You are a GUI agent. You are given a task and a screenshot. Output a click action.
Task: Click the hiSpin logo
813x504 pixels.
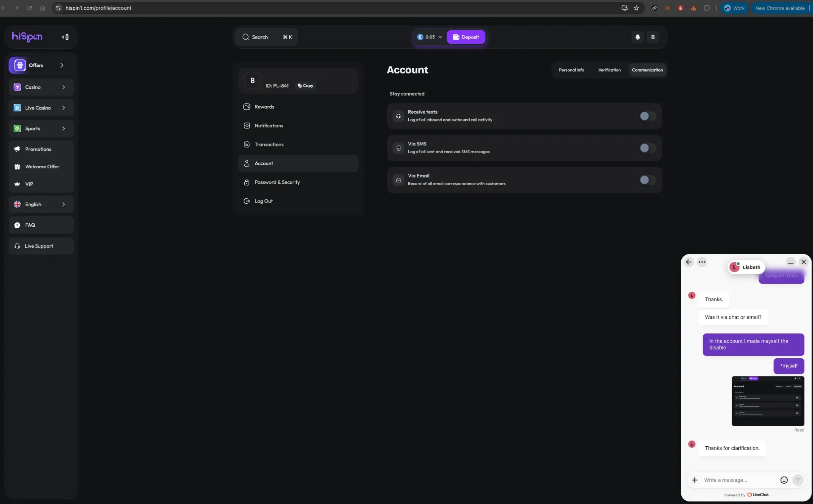click(x=27, y=37)
